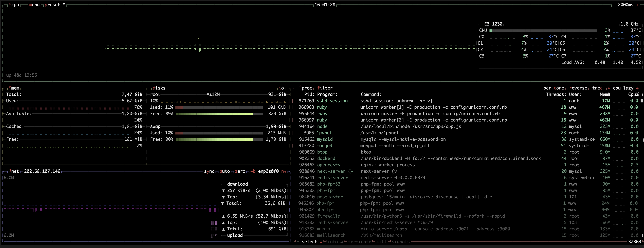644x248 pixels.
Task: Click the down arrow at process list bottom
Action: pyautogui.click(x=642, y=235)
